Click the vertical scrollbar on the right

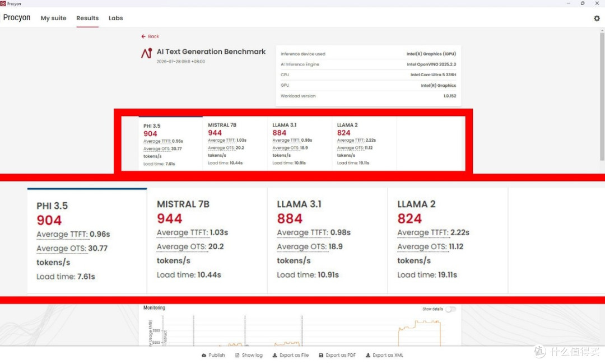click(x=602, y=96)
